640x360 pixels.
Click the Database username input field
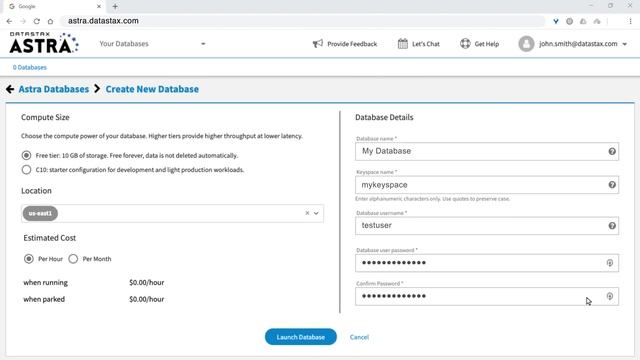coord(487,226)
